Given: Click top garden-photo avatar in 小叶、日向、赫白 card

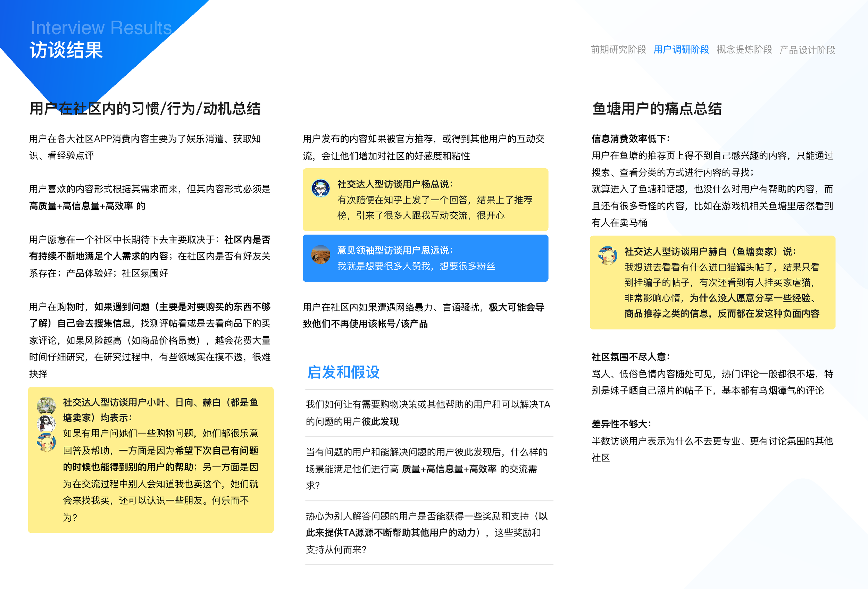Looking at the screenshot, I should click(46, 406).
